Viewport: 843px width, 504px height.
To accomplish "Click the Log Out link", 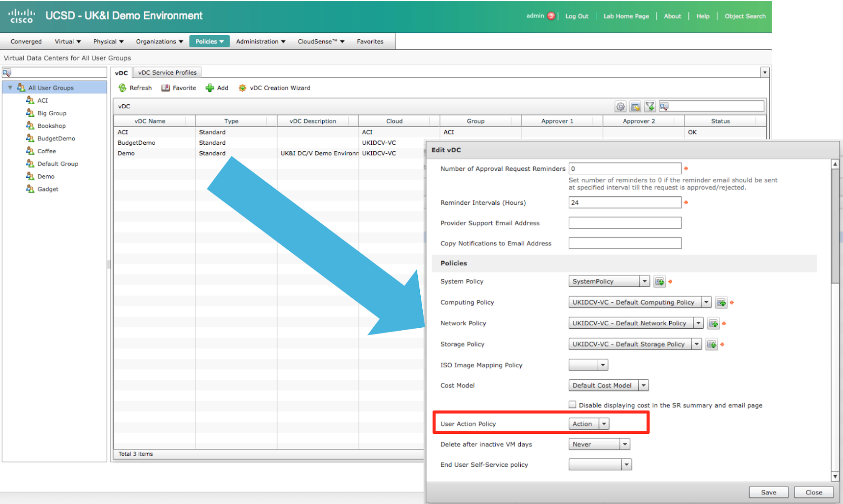I will 576,16.
